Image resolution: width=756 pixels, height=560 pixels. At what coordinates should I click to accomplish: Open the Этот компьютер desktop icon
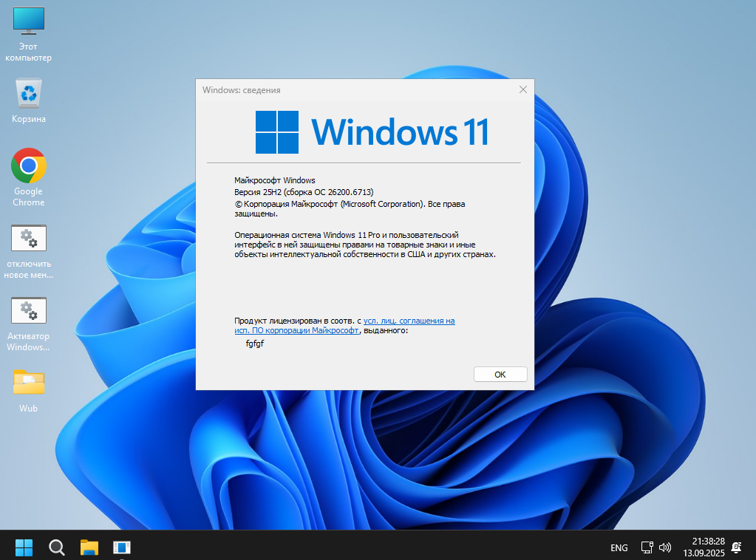tap(28, 34)
